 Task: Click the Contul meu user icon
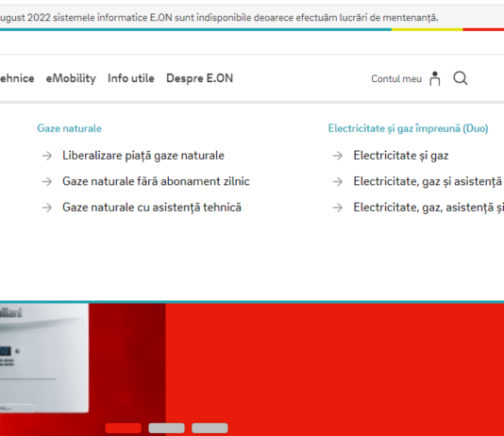pyautogui.click(x=435, y=78)
